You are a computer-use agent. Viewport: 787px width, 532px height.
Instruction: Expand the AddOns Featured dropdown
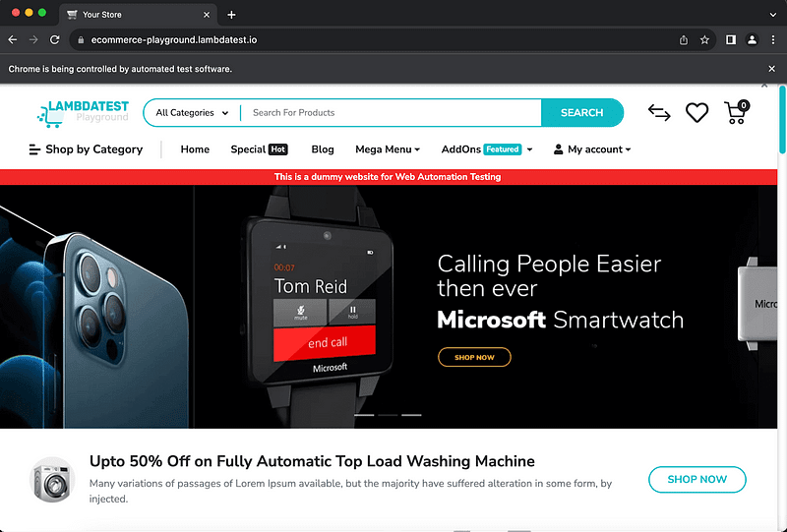point(487,149)
